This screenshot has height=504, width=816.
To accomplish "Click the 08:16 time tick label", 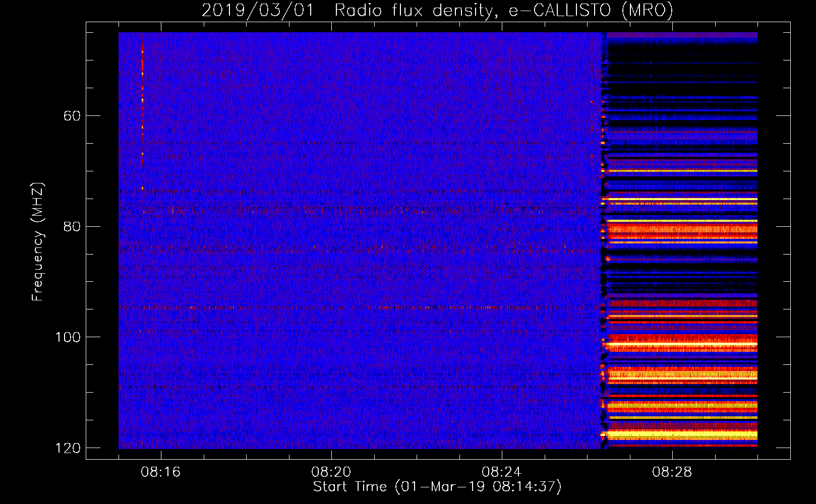I will pos(161,472).
